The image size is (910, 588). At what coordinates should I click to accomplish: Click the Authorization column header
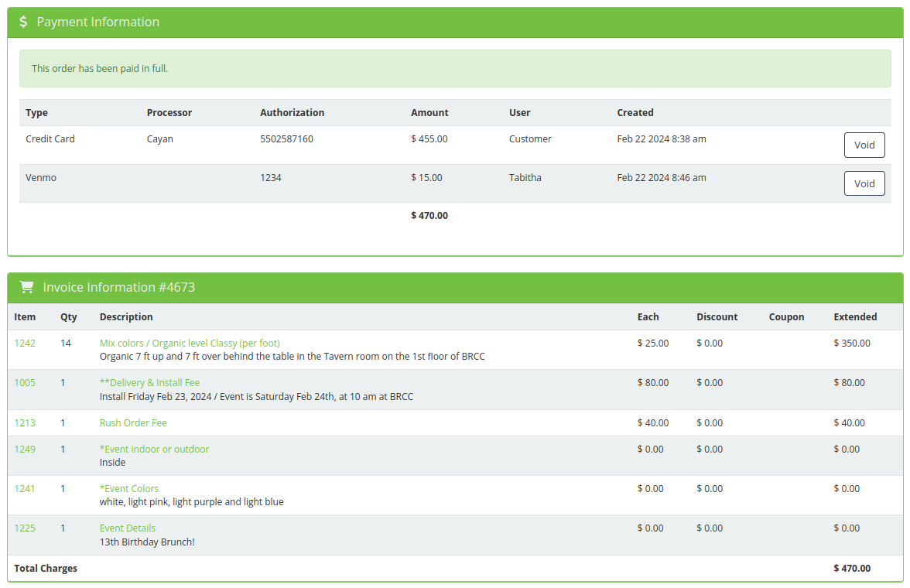pos(292,113)
